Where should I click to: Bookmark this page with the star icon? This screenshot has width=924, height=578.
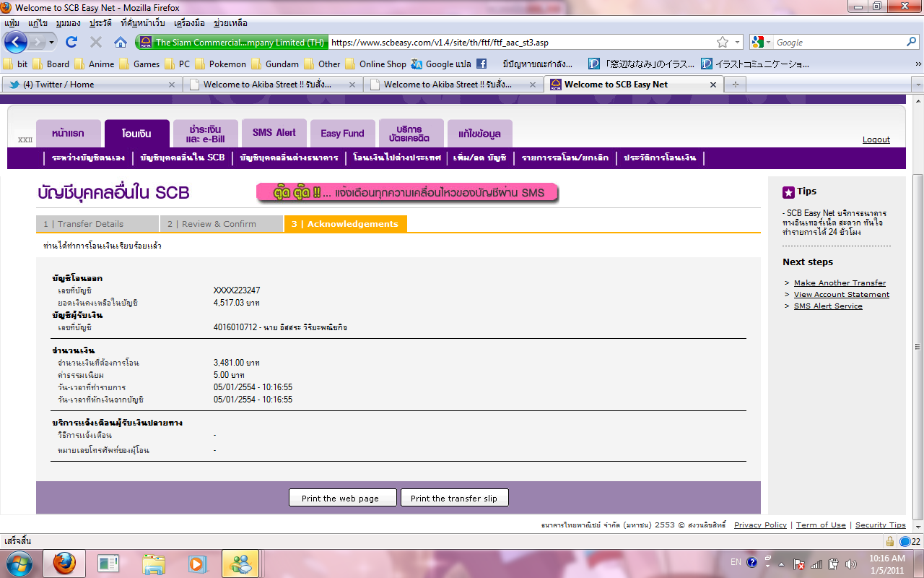pos(723,42)
